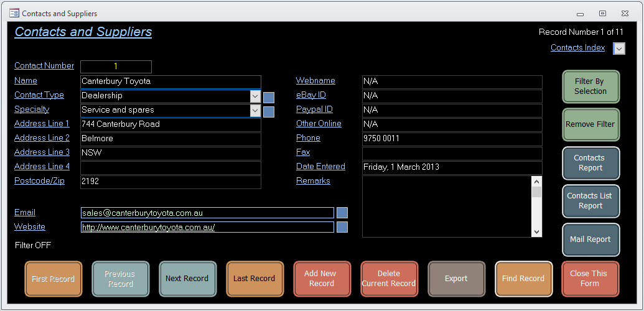Click the Postcode/Zip label
Screen dimensions: 644x311
[39, 181]
